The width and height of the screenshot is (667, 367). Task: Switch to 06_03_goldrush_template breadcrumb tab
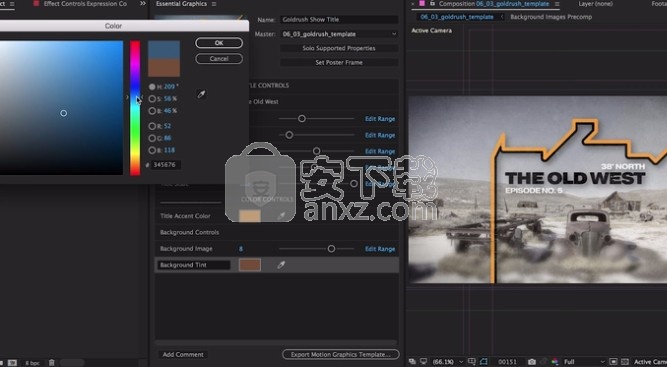pyautogui.click(x=457, y=17)
